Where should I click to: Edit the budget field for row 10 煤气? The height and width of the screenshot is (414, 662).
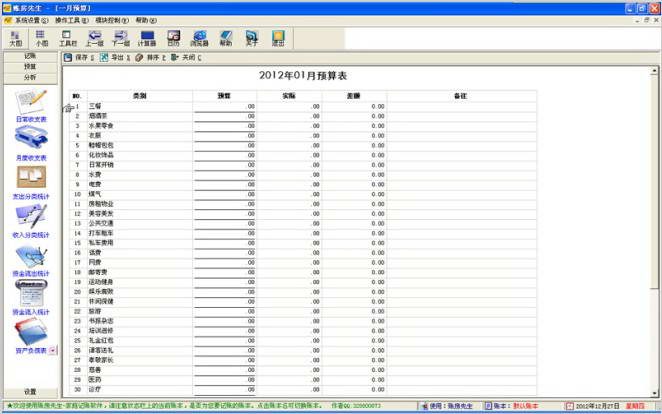point(225,194)
